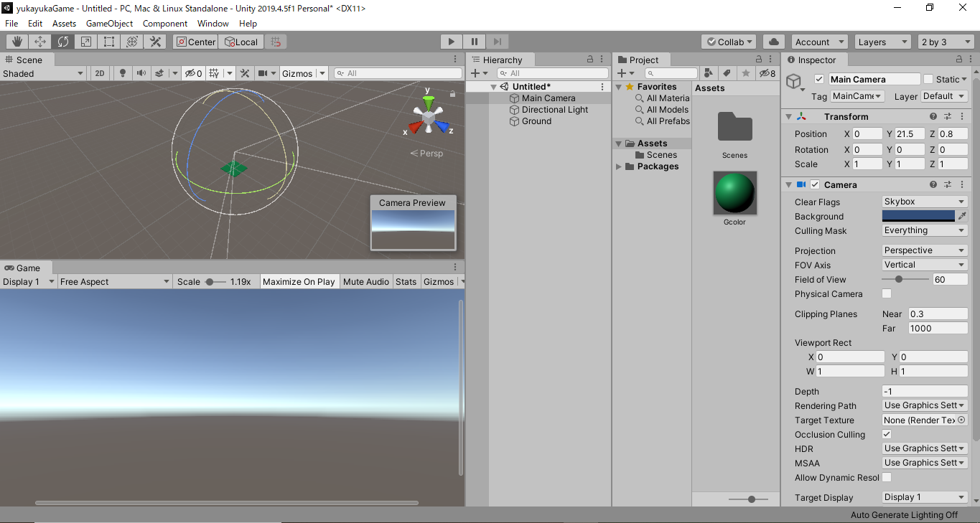Open Clear Flags Skybox dropdown

[925, 202]
